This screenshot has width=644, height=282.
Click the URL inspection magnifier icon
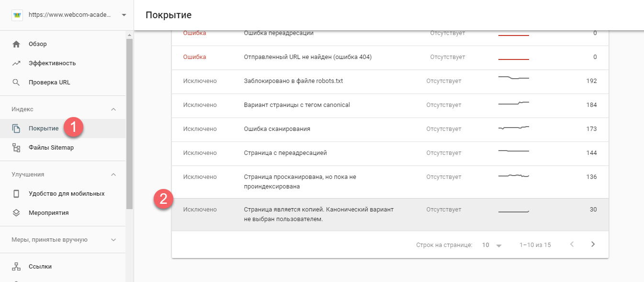tap(16, 82)
